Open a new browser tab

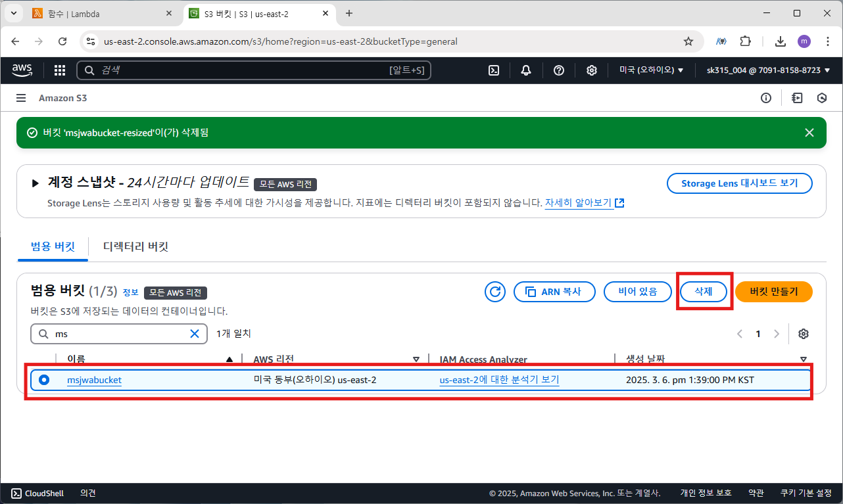(349, 13)
